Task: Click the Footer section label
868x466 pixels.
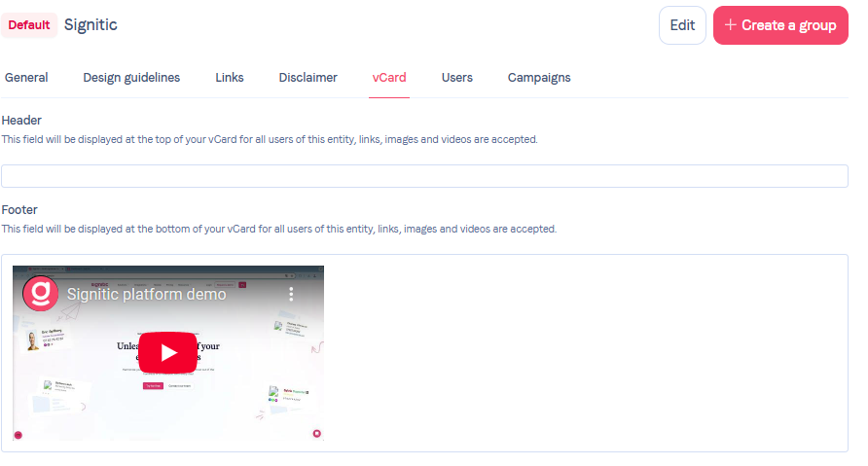Action: (19, 210)
